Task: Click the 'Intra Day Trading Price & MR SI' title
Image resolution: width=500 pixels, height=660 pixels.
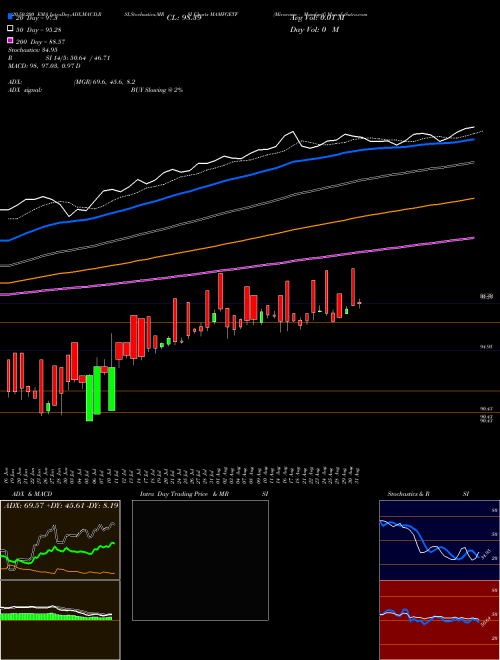Action: tap(204, 494)
